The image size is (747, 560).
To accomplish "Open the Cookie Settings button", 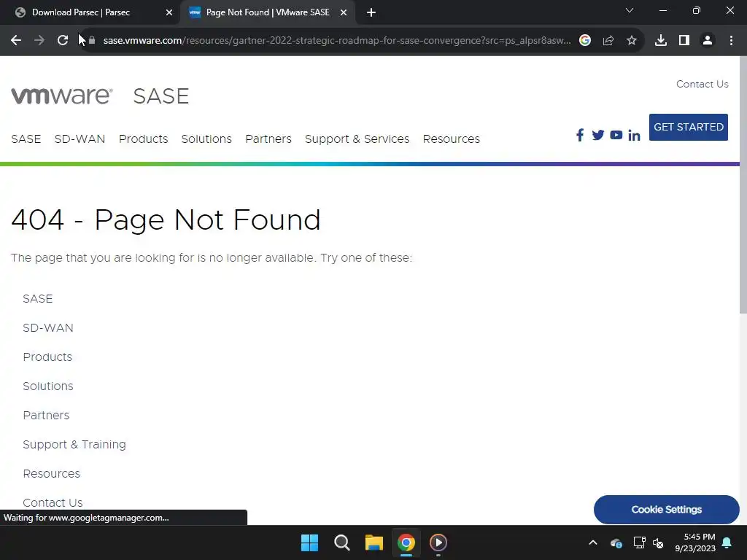I will point(667,510).
